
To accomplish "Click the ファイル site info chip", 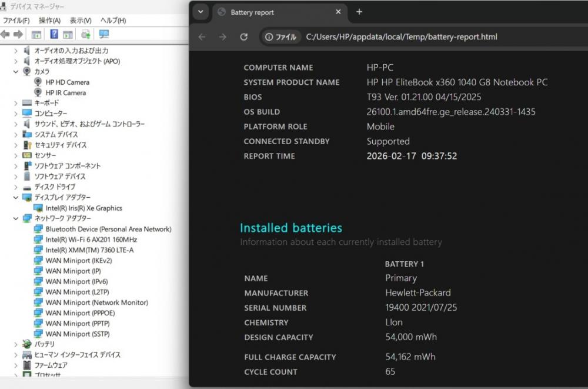I will pyautogui.click(x=281, y=37).
